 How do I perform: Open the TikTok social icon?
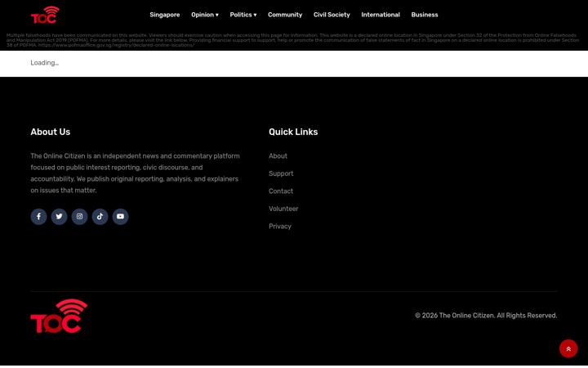click(100, 216)
